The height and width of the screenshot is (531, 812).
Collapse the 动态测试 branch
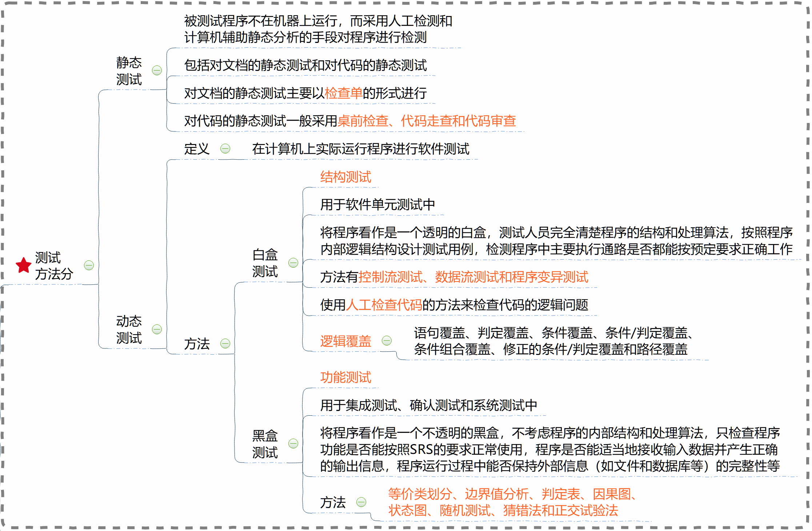coord(157,329)
